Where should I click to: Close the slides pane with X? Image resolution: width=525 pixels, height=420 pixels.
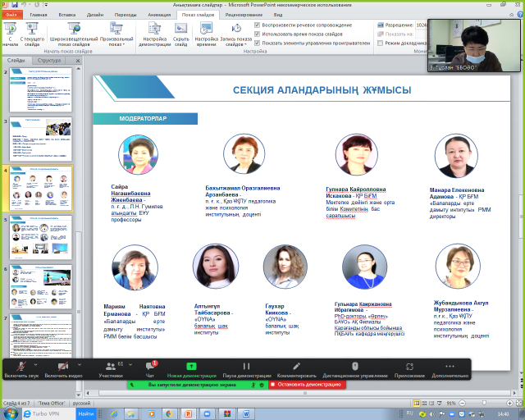[x=78, y=61]
